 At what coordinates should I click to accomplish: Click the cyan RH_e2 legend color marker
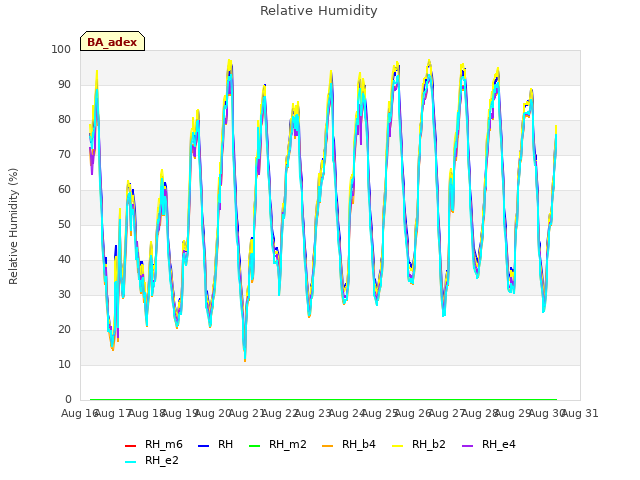130,462
